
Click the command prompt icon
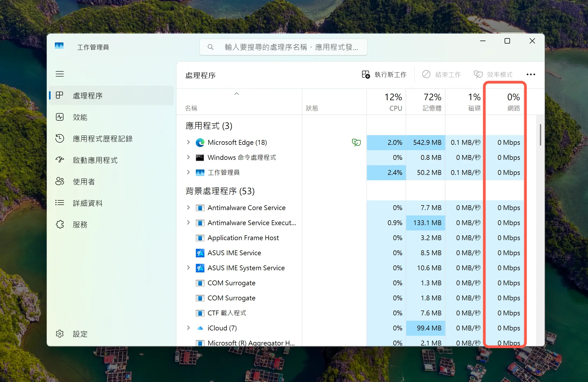coord(200,157)
